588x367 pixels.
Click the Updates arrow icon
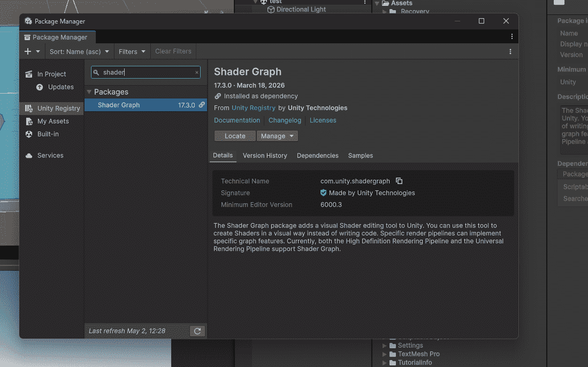pyautogui.click(x=40, y=87)
